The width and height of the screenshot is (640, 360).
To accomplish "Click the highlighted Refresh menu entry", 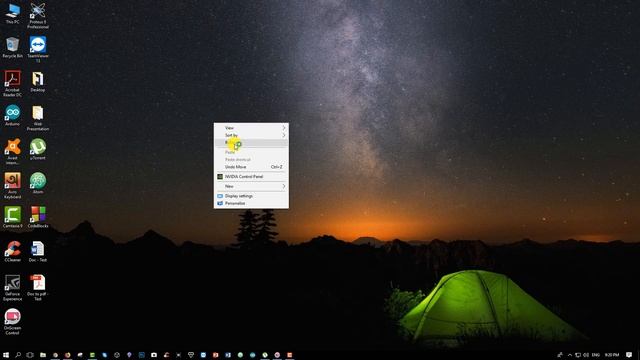I will [251, 142].
